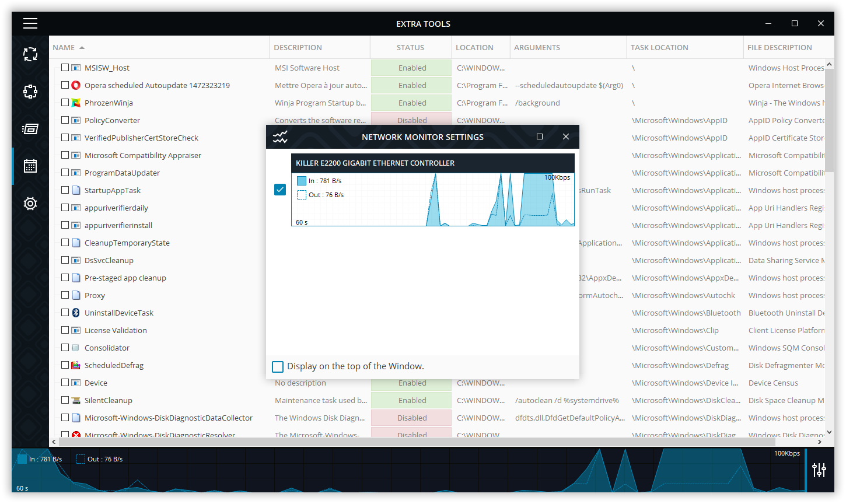Select the Device task row
The height and width of the screenshot is (504, 846).
click(96, 383)
